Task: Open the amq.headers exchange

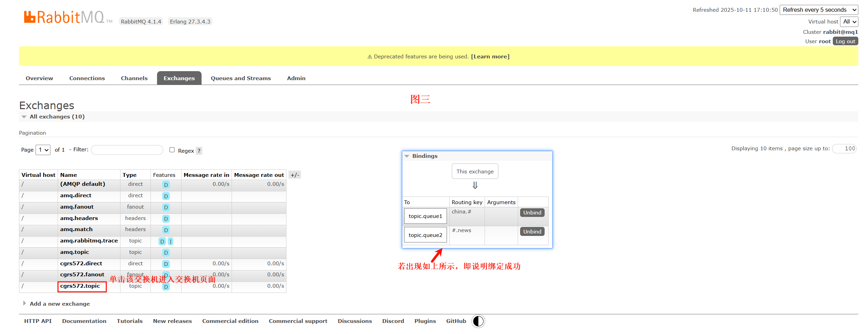Action: point(79,218)
